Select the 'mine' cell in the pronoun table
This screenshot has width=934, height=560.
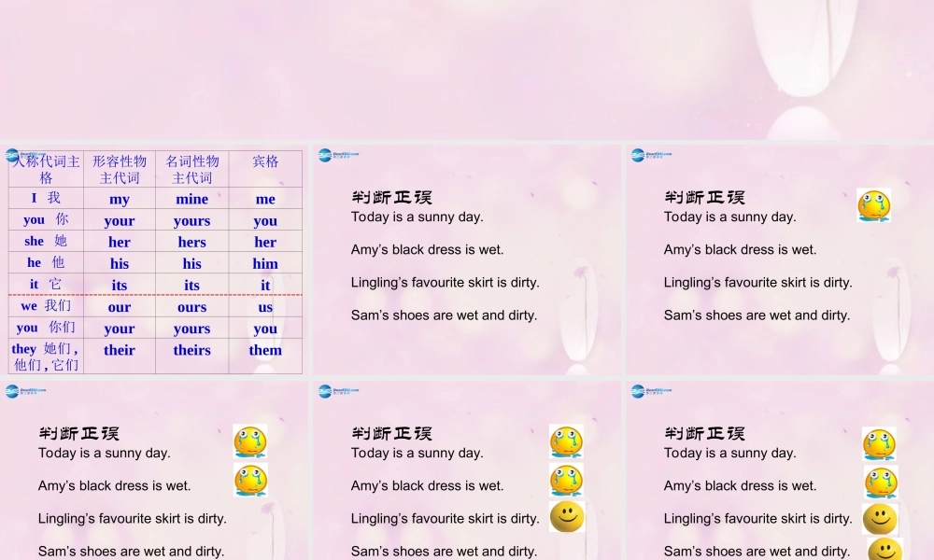pos(191,199)
